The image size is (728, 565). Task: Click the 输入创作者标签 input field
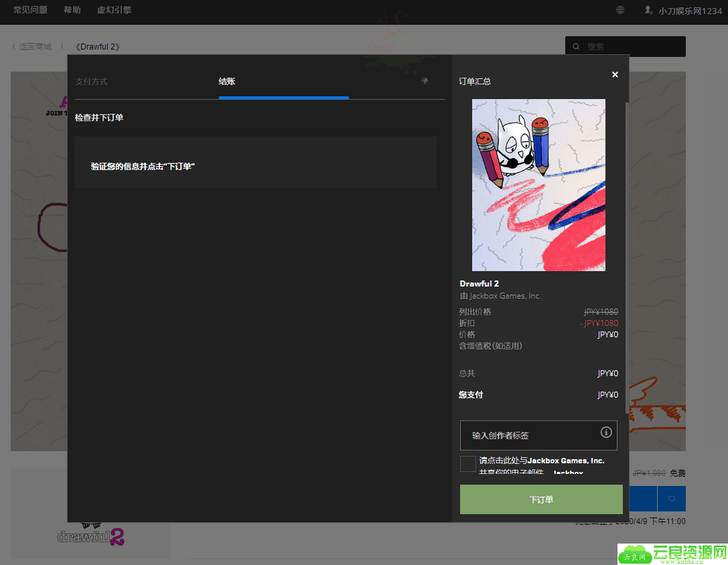529,435
